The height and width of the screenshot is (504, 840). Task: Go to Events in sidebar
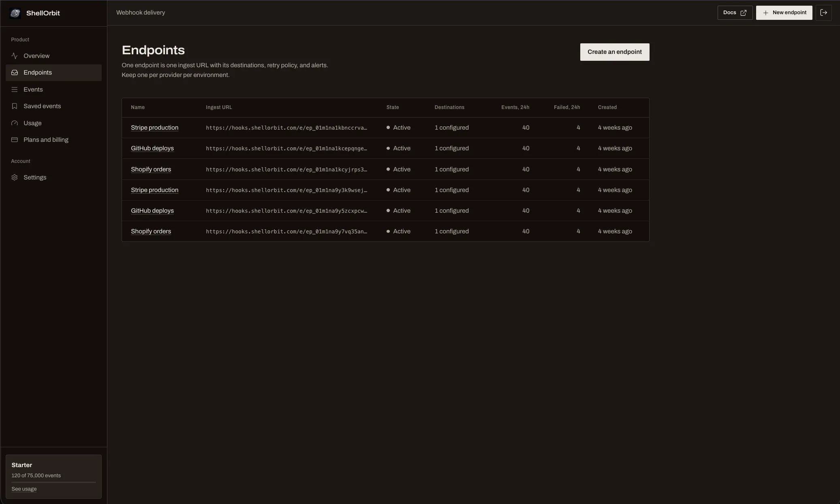[53, 90]
